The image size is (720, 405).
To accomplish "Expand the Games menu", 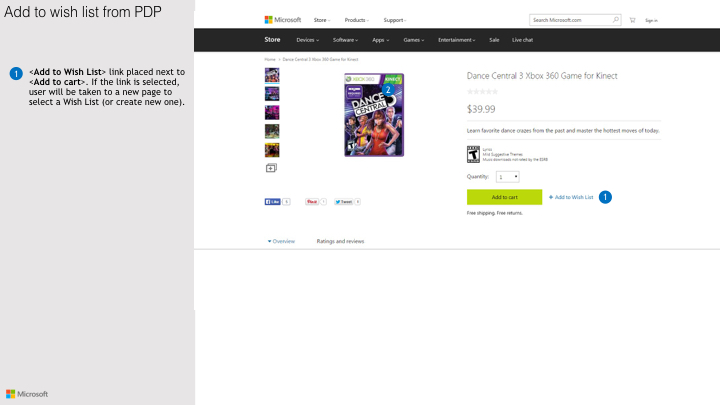I will (x=414, y=40).
